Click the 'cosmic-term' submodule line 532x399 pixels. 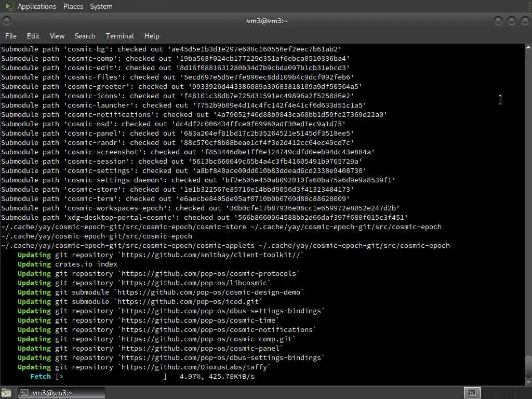[x=176, y=199]
